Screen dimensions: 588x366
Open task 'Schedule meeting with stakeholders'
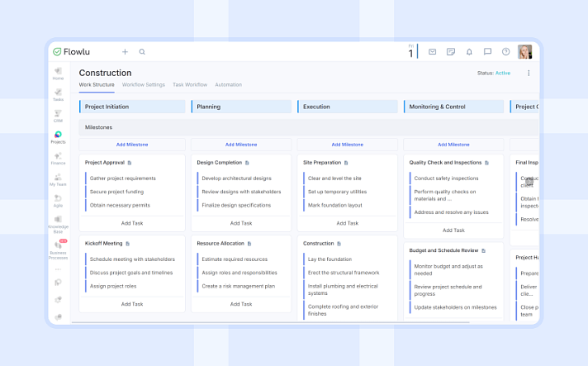tap(132, 259)
